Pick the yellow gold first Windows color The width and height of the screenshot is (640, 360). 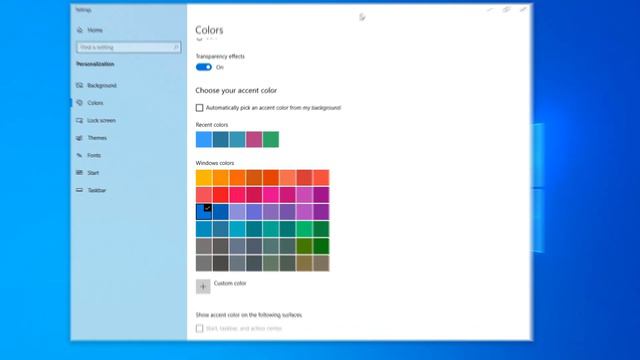pos(204,178)
